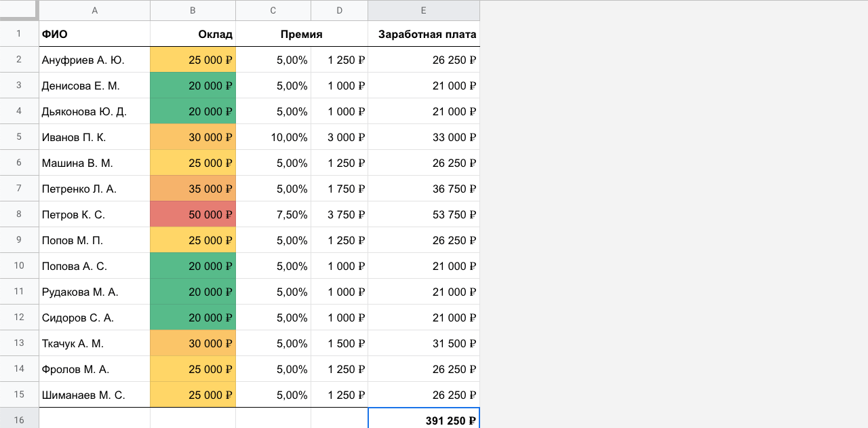Image resolution: width=868 pixels, height=428 pixels.
Task: Select the 3 750 ₽ bonus amount cell
Action: (x=339, y=214)
